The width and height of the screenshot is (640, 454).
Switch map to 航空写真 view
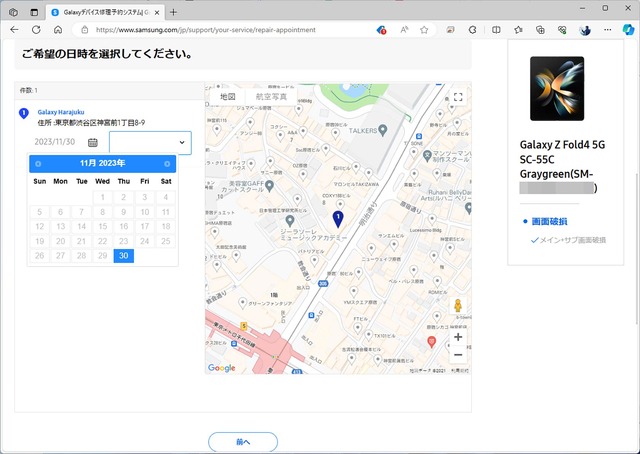[271, 97]
